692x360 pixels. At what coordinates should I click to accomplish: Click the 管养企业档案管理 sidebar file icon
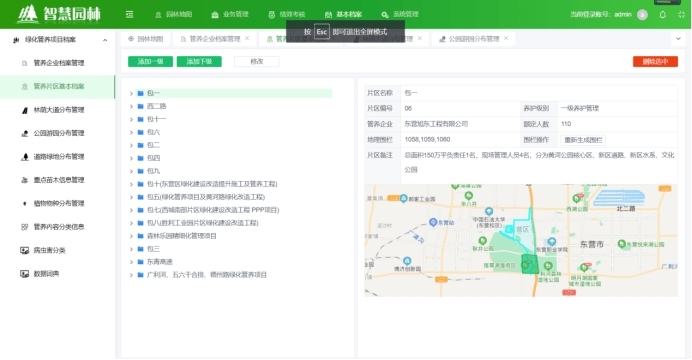point(25,63)
